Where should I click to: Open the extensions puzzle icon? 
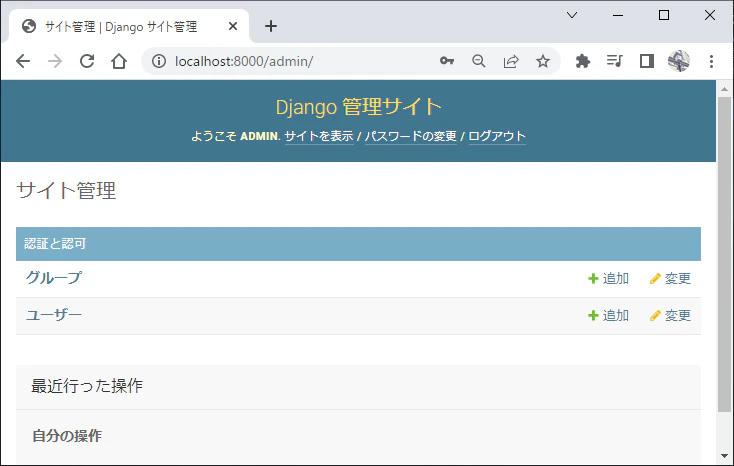click(582, 61)
